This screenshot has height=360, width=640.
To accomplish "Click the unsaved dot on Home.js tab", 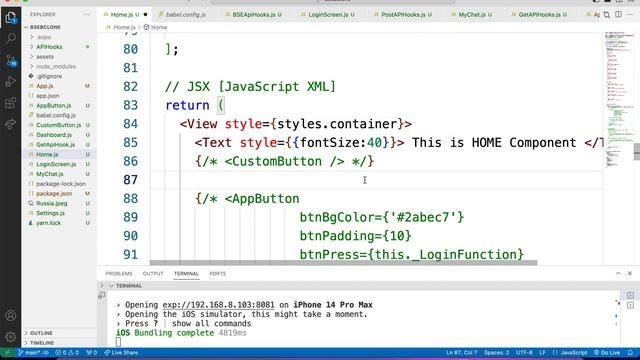I will point(145,15).
